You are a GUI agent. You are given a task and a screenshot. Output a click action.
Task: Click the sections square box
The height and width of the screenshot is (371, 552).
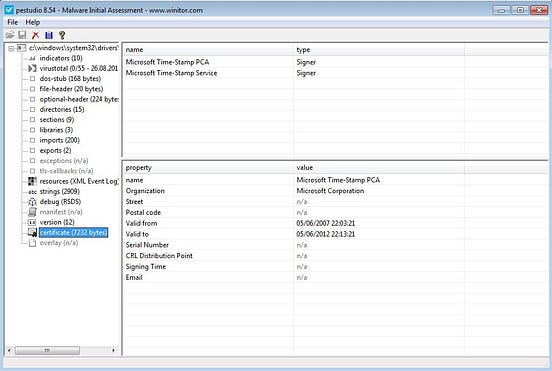[x=32, y=120]
